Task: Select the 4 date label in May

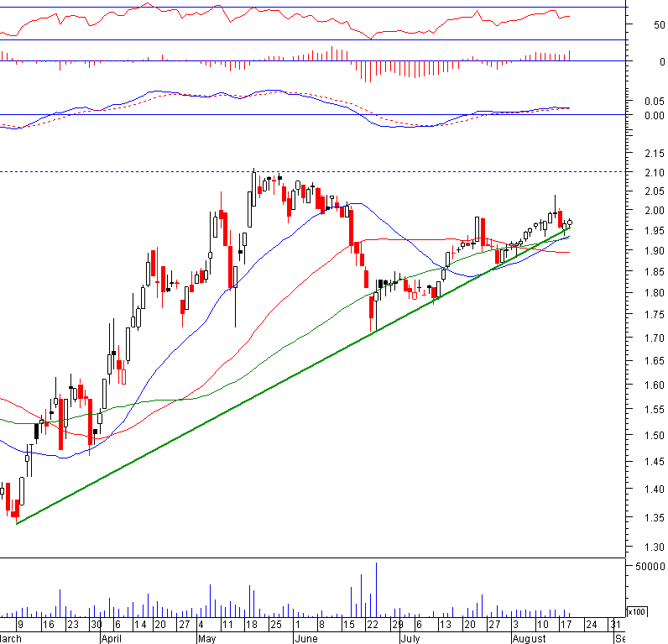Action: pyautogui.click(x=201, y=625)
